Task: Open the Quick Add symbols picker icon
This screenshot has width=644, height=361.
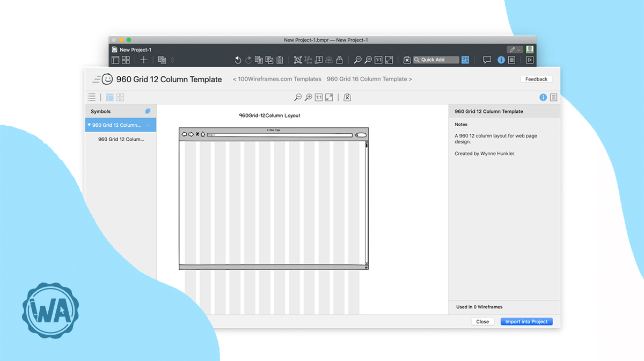Action: (465, 60)
